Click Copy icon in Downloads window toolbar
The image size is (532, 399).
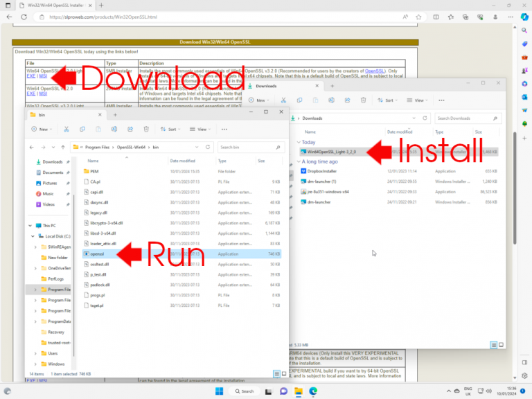coord(299,100)
